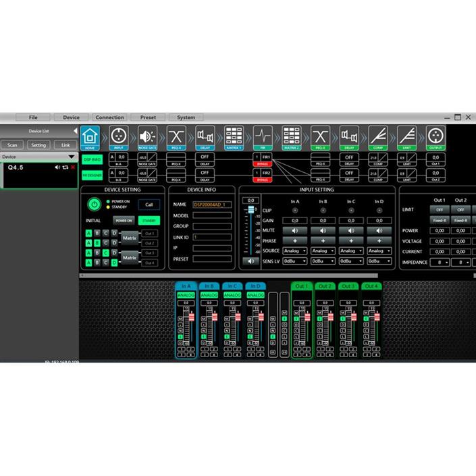Click the Home icon in signal chain
Screen dimensions: 476x476
(x=90, y=136)
